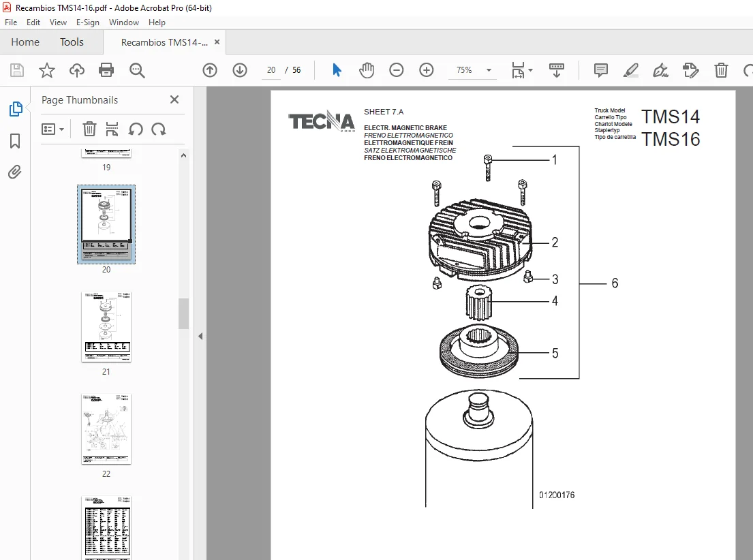This screenshot has width=753, height=560.
Task: Click the read mode keyboard icon
Action: pos(557,70)
